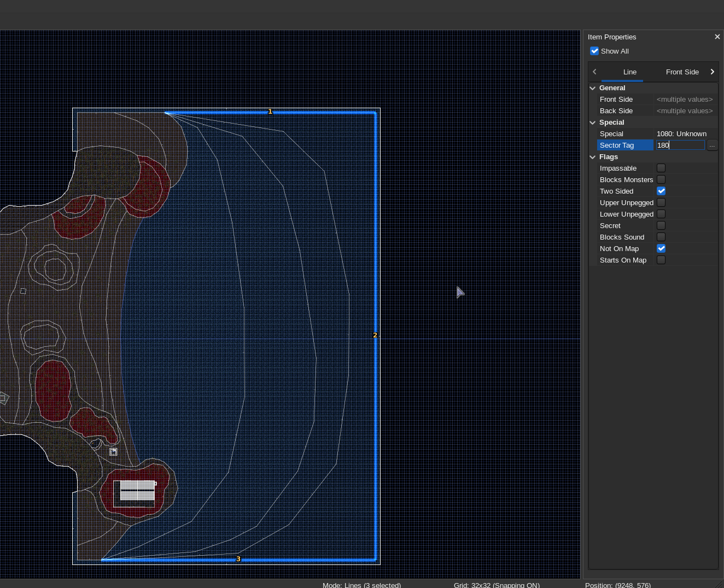Click the left tab-scroll chevron
The width and height of the screenshot is (724, 588).
(x=594, y=72)
